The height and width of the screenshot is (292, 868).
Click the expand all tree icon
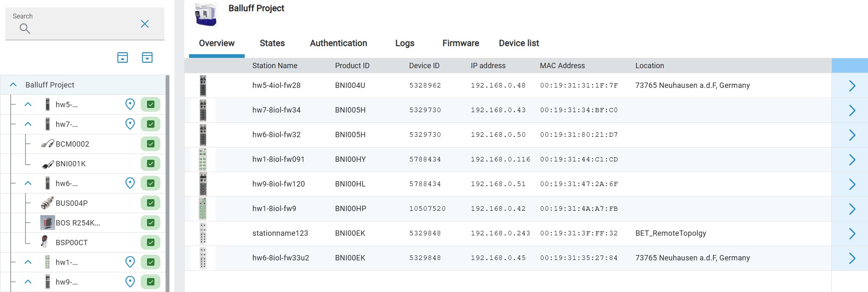tap(147, 57)
